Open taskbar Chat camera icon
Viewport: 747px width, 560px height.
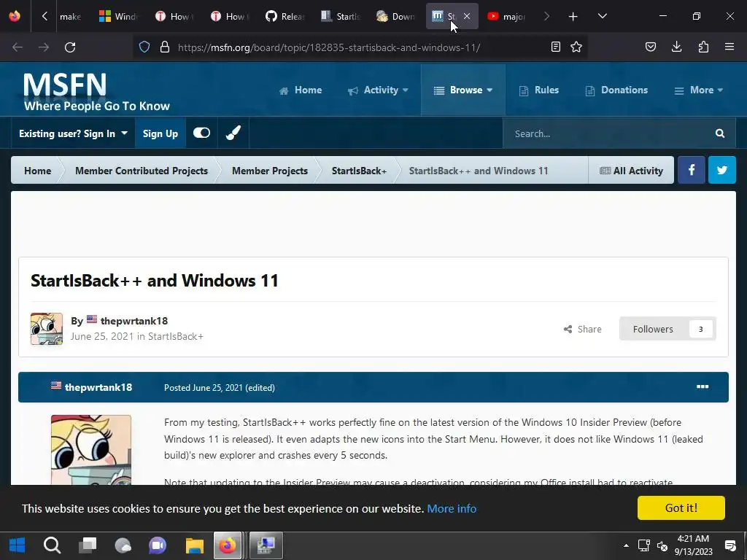(158, 545)
